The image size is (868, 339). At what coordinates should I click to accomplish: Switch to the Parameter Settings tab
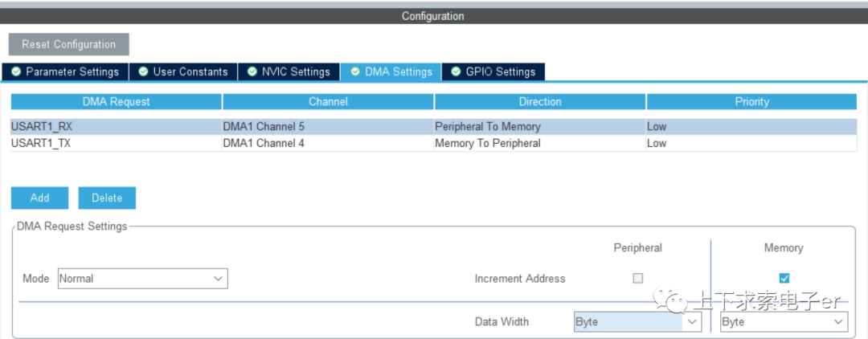[64, 71]
